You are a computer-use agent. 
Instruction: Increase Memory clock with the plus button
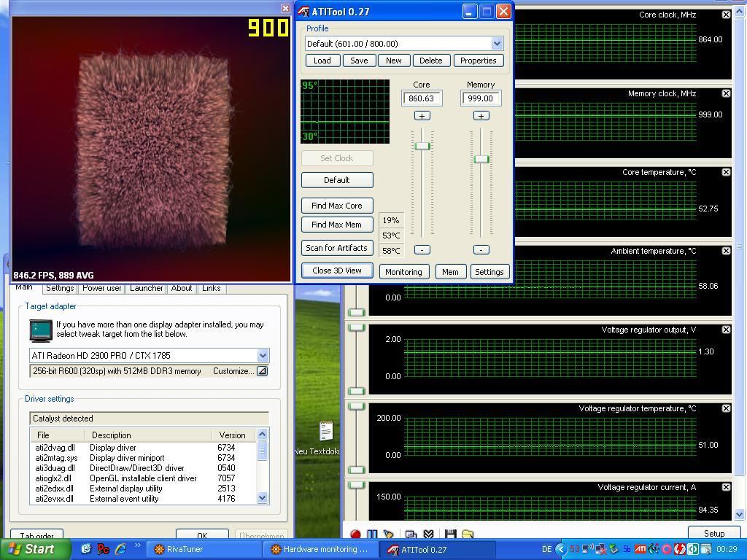pos(481,116)
